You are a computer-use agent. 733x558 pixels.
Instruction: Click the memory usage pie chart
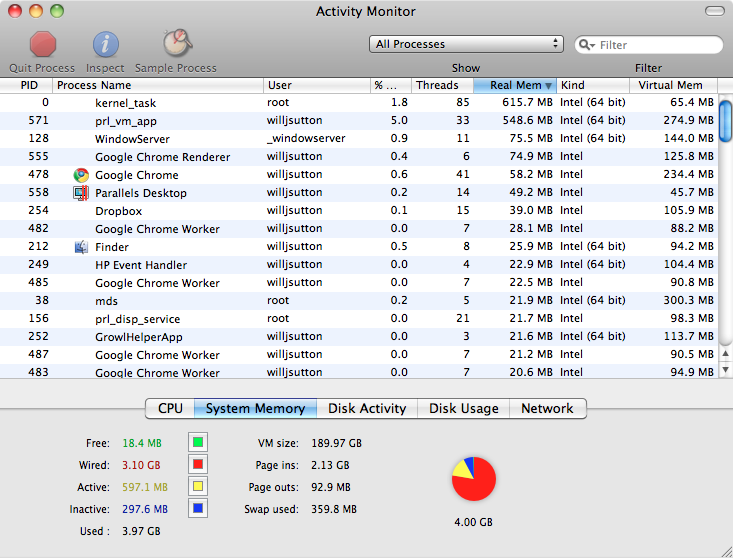pos(474,479)
